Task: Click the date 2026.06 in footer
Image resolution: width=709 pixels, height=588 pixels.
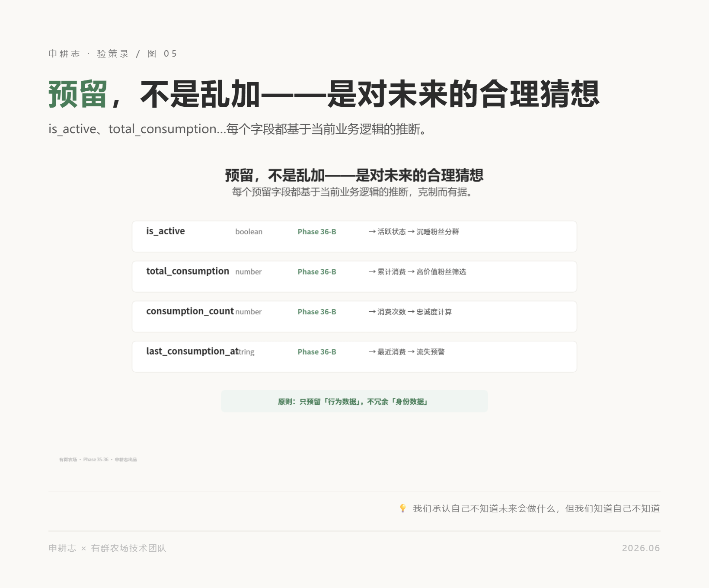Action: point(641,548)
